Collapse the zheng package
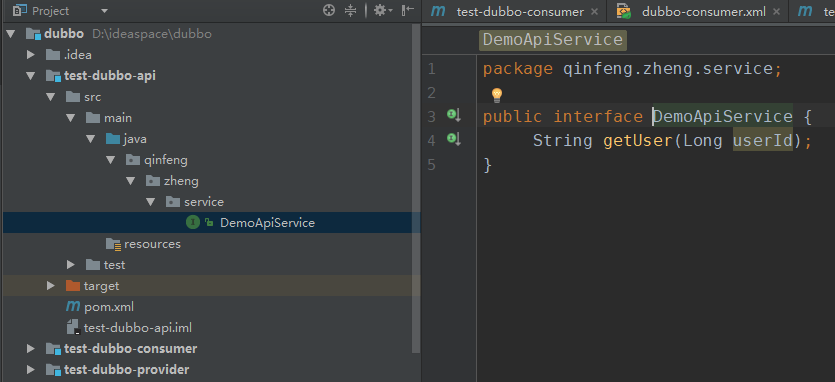Screen dimensions: 835x382 131,181
